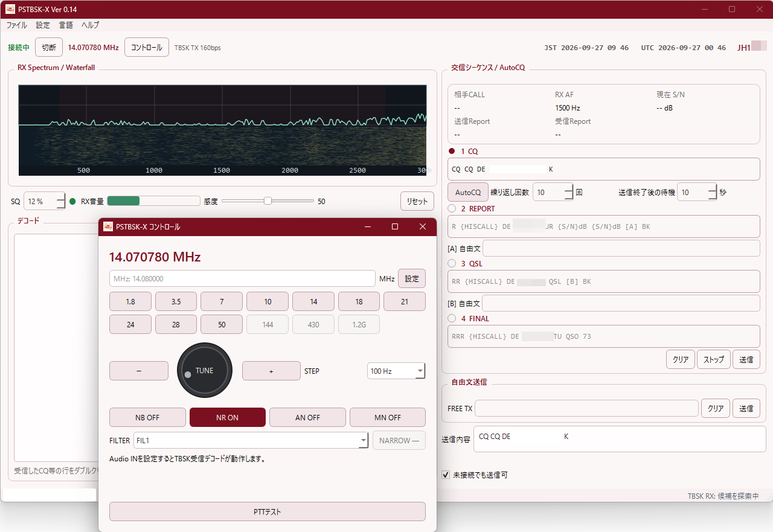Adjust the 繰り返し回数 spinner
The height and width of the screenshot is (532, 773).
click(553, 192)
